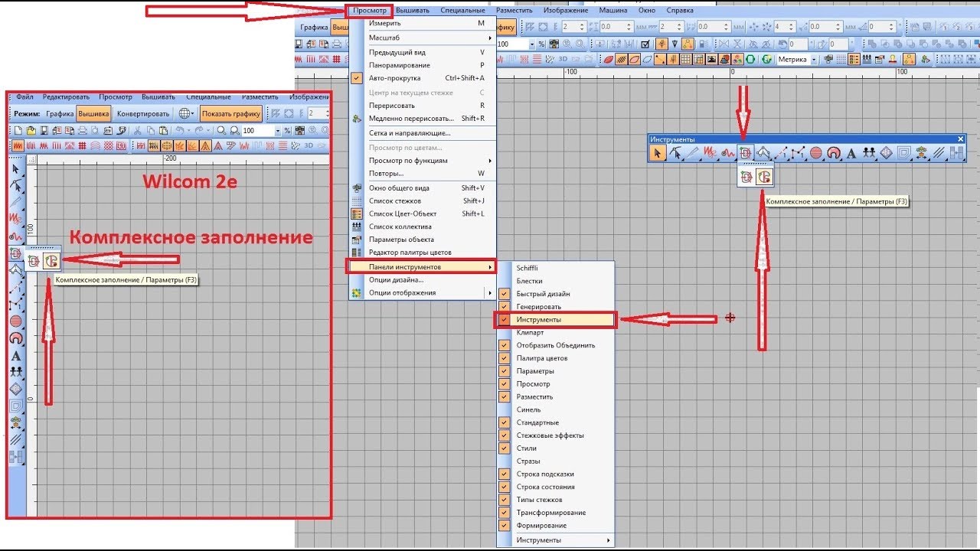This screenshot has height=551, width=980.
Task: Click the Complex Fill Parameters flyout icon under floating panel
Action: point(764,177)
